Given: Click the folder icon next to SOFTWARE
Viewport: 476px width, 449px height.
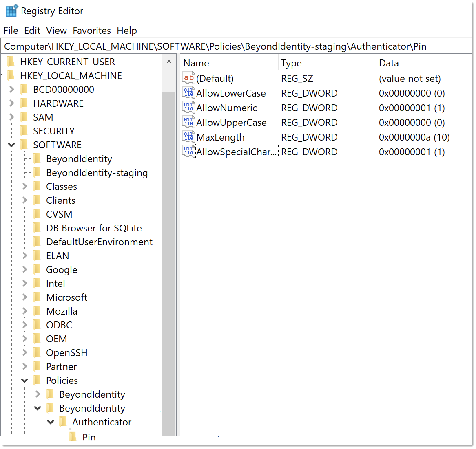Looking at the screenshot, I should click(x=24, y=145).
